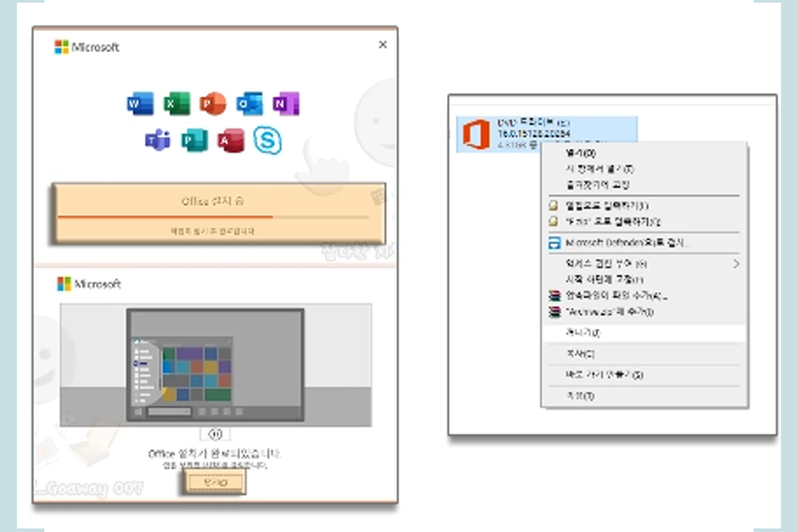Viewport: 798px width, 532px height.
Task: Click the desktop preview illustration
Action: pyautogui.click(x=215, y=364)
